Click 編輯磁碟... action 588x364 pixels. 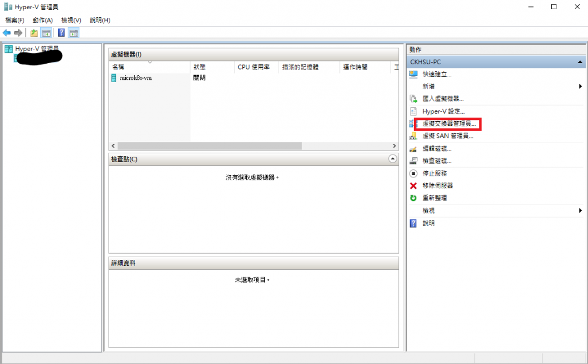click(x=437, y=149)
